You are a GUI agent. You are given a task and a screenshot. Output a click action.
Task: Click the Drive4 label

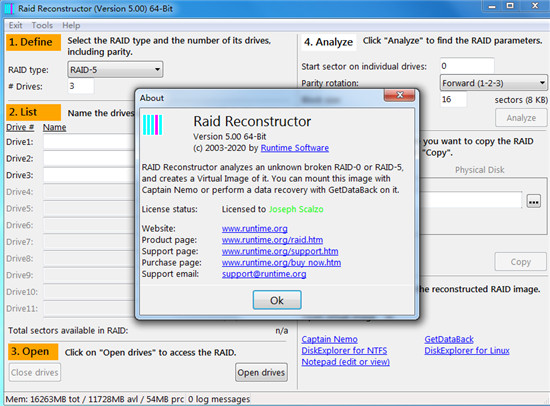coord(20,192)
